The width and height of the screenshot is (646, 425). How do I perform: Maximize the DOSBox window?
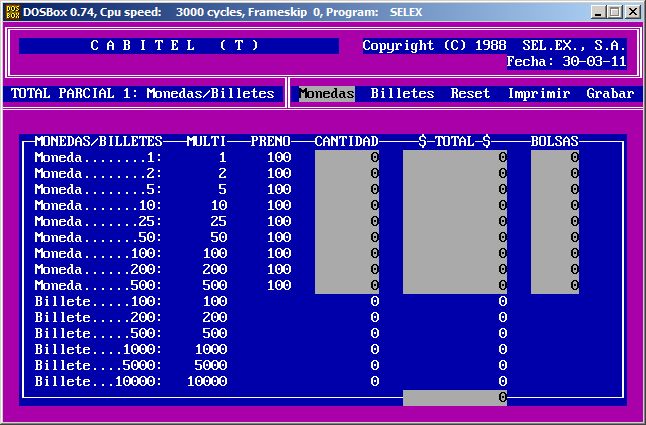[x=614, y=12]
